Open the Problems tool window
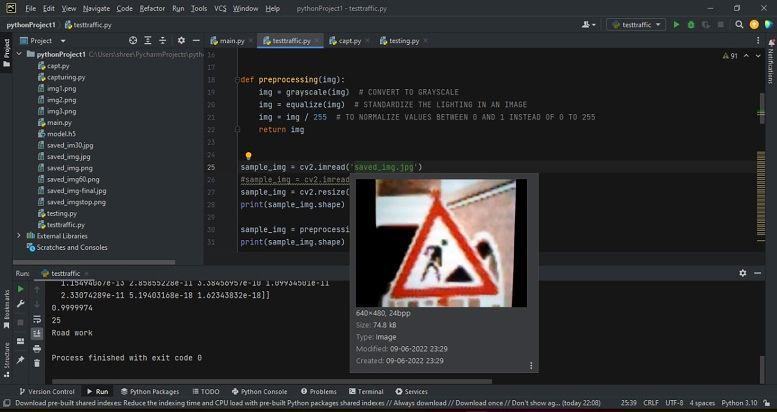Viewport: 777px width, 412px height. [x=319, y=392]
